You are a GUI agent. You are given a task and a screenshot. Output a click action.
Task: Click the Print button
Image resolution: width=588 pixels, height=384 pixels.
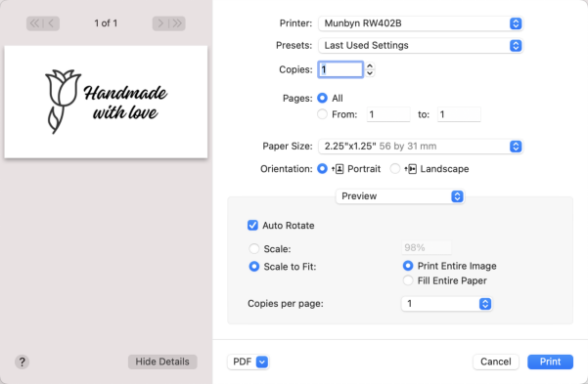pos(550,362)
